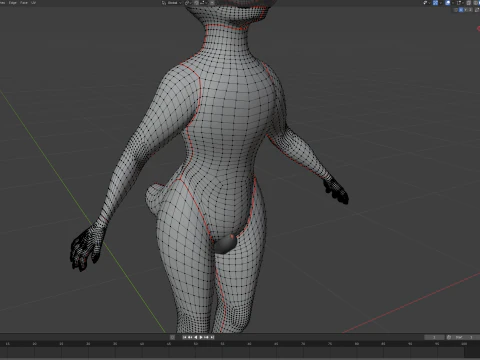Image resolution: width=480 pixels, height=360 pixels.
Task: Jump to previous keyframe
Action: (190, 337)
